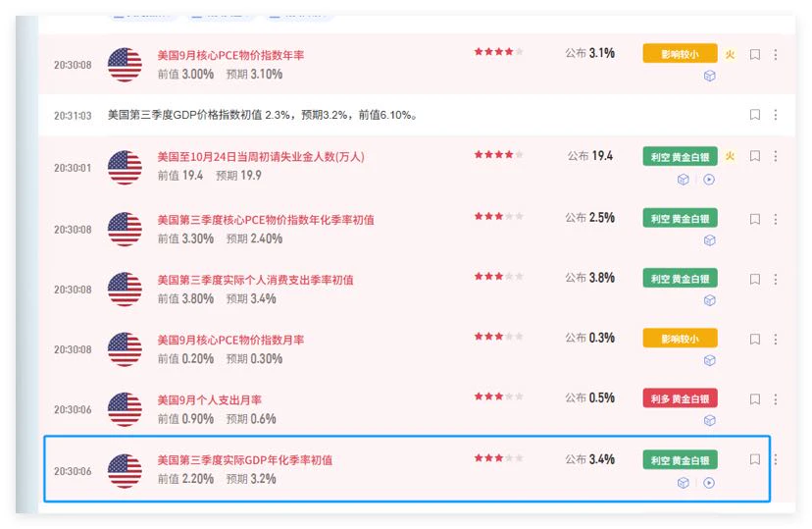Click the 利空 黄金白银 badge in 初请失业金人数 row
812x529 pixels.
pos(680,156)
